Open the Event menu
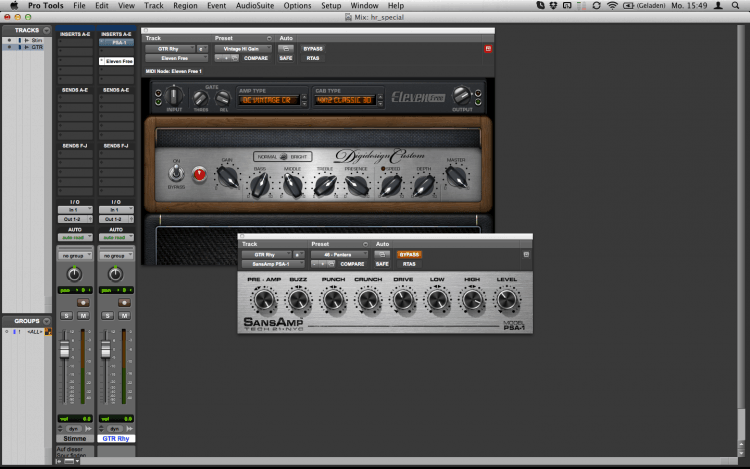The height and width of the screenshot is (469, 750). tap(216, 6)
